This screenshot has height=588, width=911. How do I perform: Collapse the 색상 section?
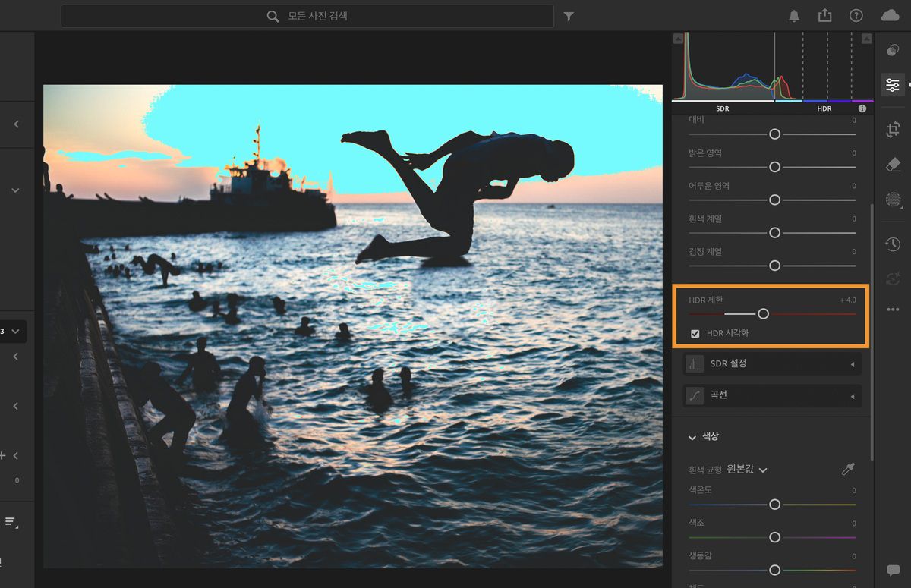click(x=692, y=438)
